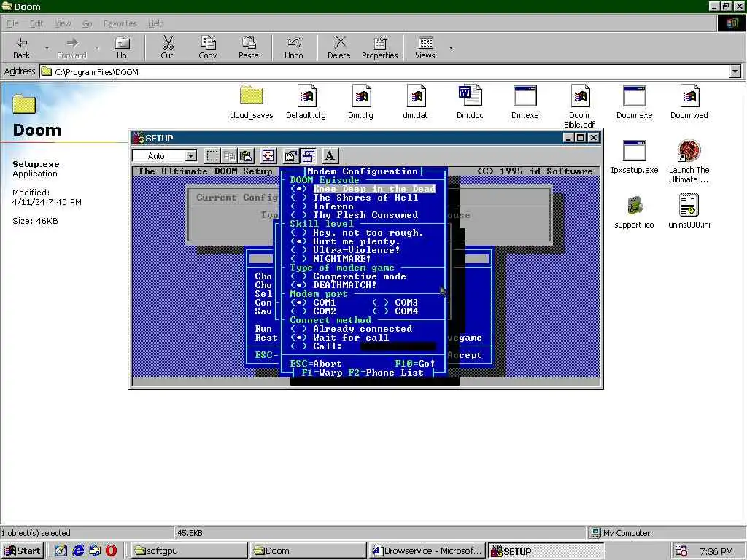Select COM2 modem port
This screenshot has width=747, height=560.
(314, 311)
